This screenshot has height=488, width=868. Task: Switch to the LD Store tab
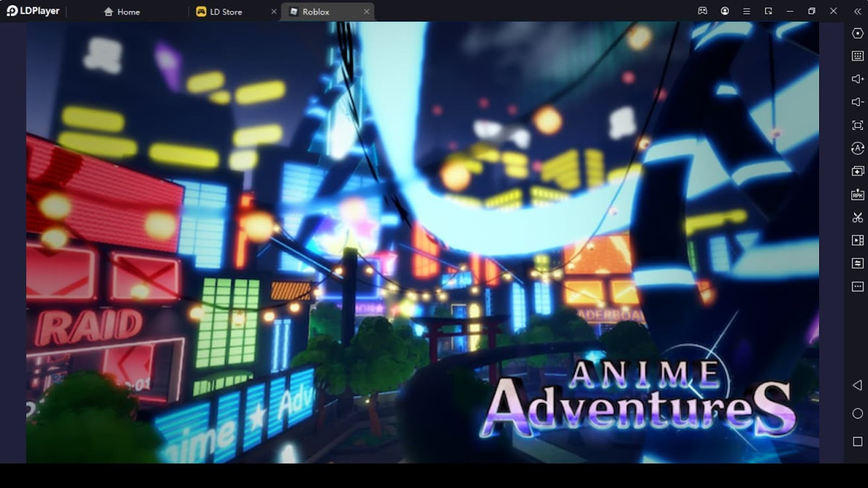219,11
